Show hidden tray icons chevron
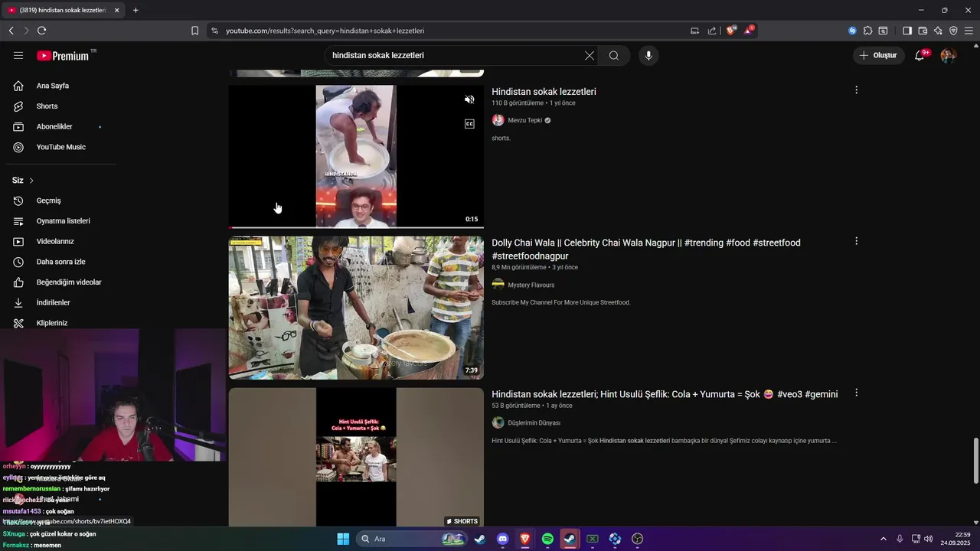The height and width of the screenshot is (551, 980). tap(883, 539)
